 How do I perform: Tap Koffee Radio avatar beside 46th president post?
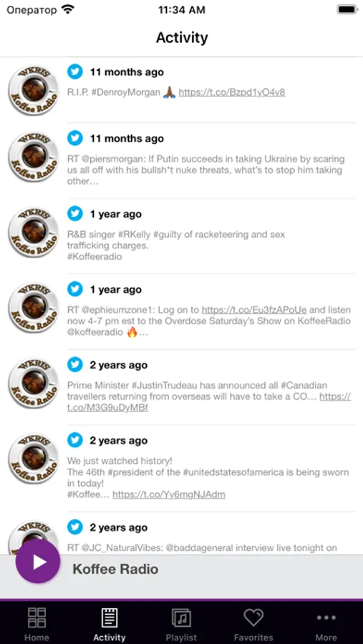click(34, 459)
